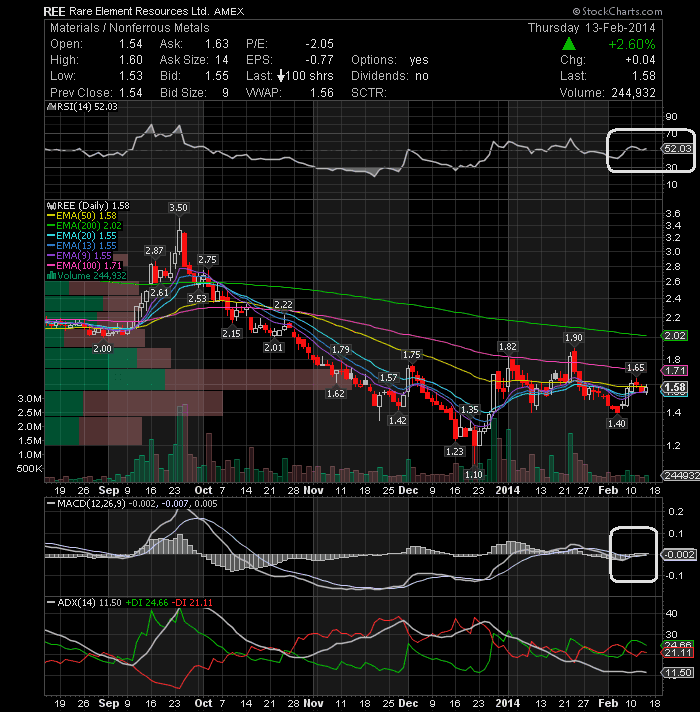Screen dimensions: 700x712
Task: Click the volume bars icon in the legend
Action: tap(51, 276)
